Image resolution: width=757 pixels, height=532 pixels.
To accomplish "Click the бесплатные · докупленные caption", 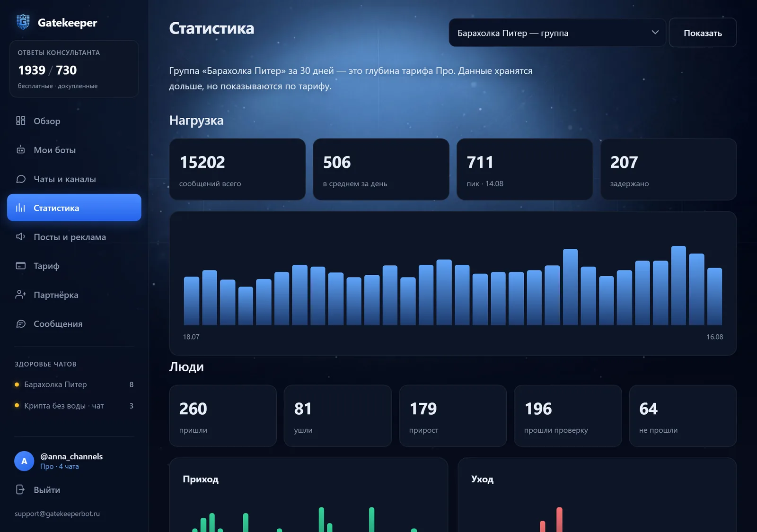I will click(58, 86).
